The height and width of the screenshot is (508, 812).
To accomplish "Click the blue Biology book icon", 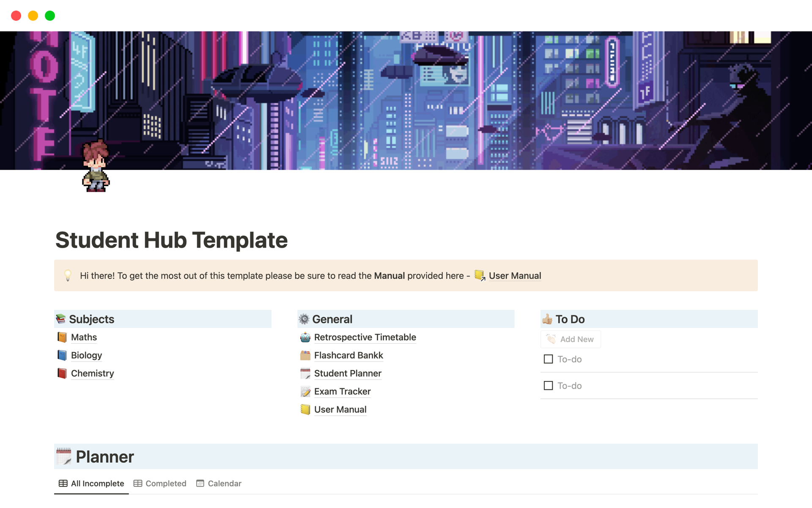I will (x=62, y=356).
